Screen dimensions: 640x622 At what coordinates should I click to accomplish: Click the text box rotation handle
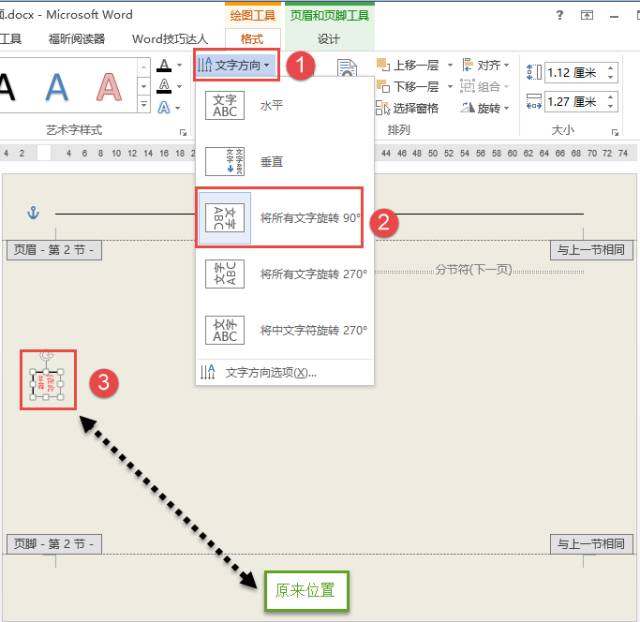click(47, 355)
